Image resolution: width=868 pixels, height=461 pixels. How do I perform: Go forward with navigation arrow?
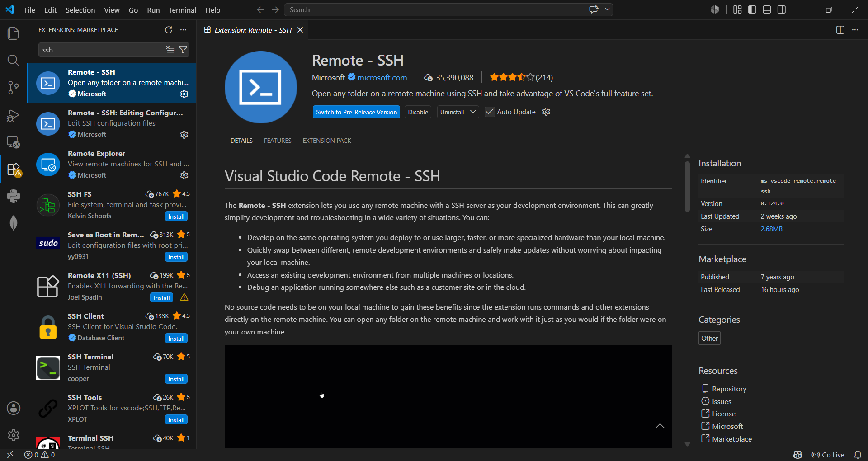pos(275,9)
